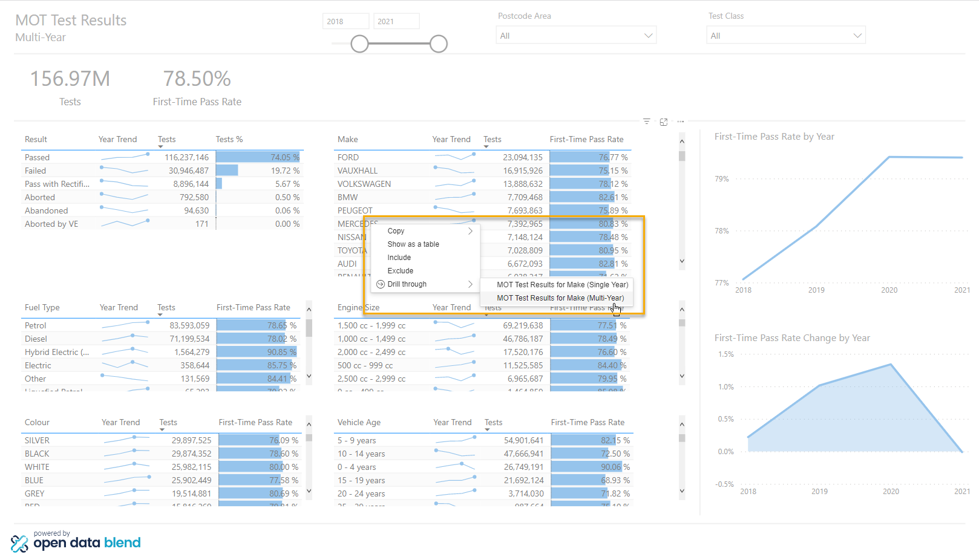Click scroll down arrow of Vehicle Age table
This screenshot has width=979, height=560.
682,491
